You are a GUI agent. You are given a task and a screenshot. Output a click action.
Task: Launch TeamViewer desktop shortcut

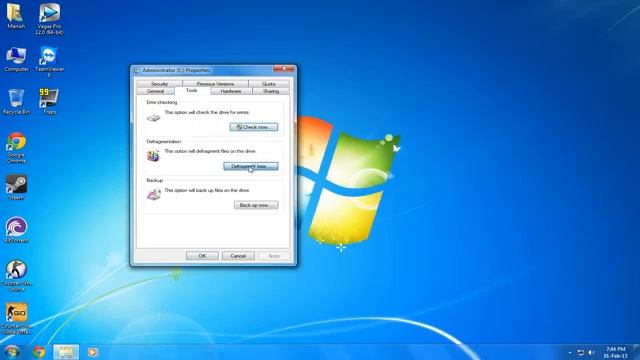49,61
